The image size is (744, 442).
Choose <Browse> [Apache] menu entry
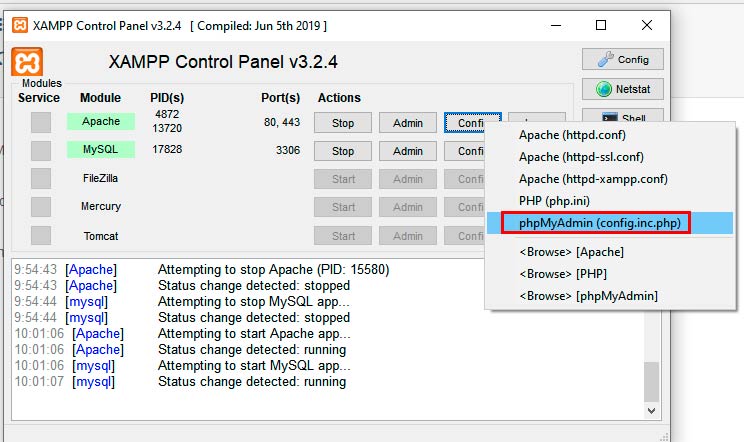point(610,252)
